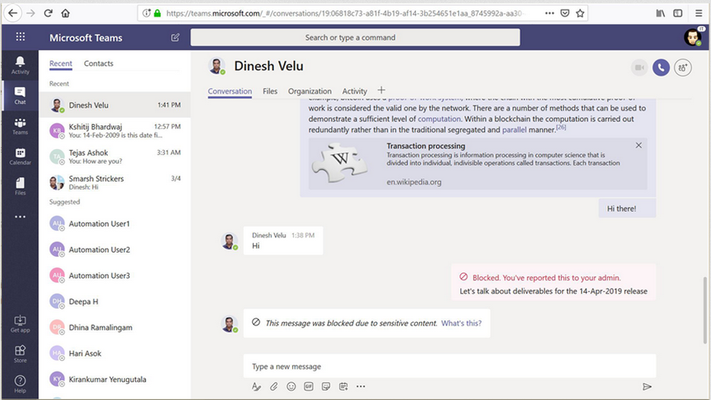Viewport: 711px width, 400px height.
Task: Open the emoji picker
Action: click(x=291, y=386)
